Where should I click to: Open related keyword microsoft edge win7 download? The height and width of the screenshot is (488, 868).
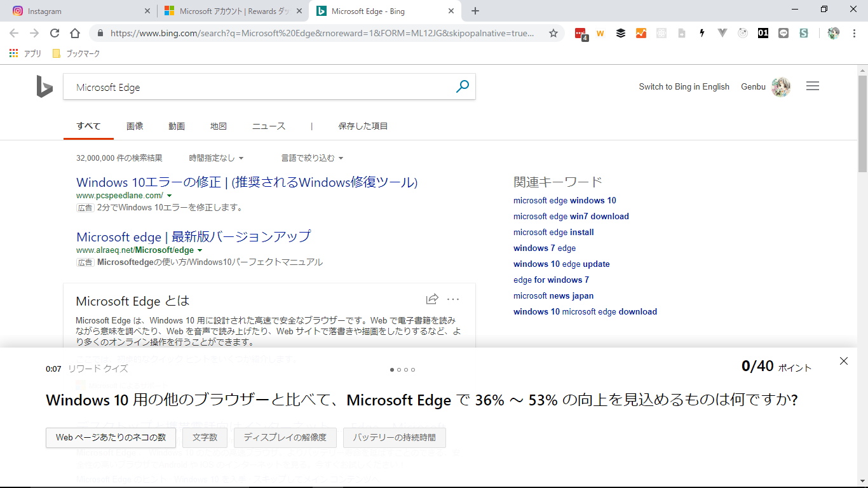[x=571, y=216]
